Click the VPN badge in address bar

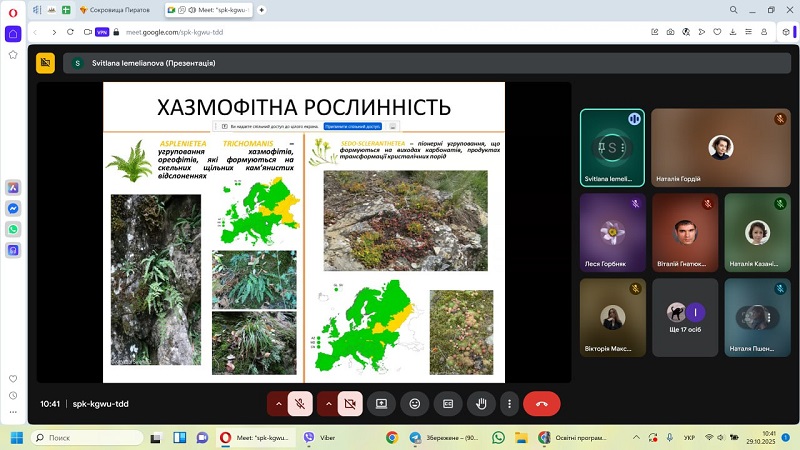(x=102, y=31)
